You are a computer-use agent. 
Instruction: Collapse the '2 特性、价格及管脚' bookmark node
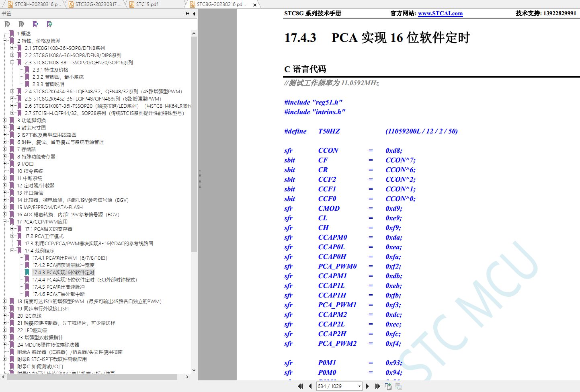point(5,41)
